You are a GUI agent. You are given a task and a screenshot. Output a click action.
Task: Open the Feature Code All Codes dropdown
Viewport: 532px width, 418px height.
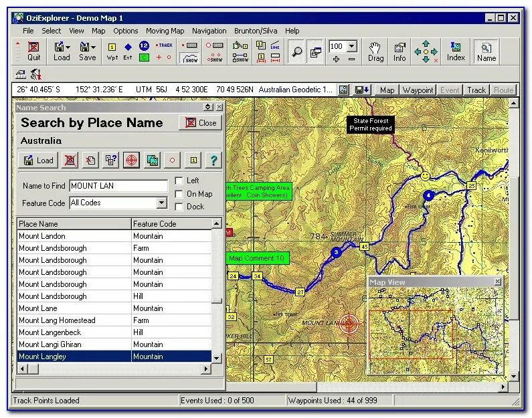162,203
